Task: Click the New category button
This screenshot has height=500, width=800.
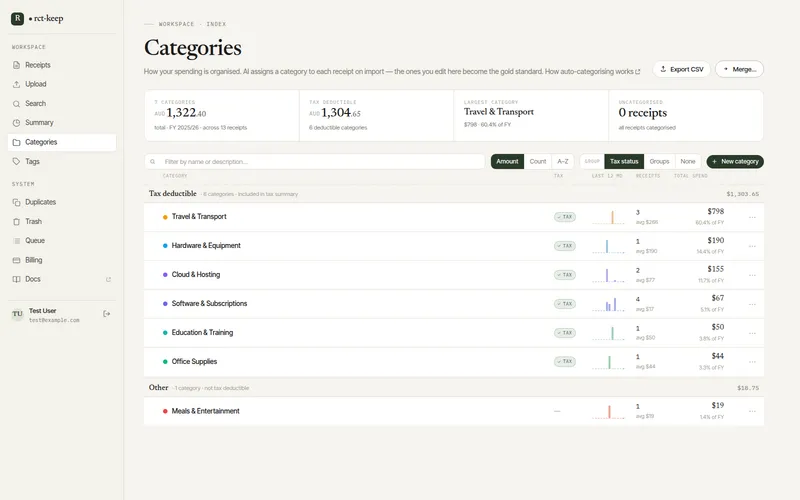Action: click(x=735, y=162)
